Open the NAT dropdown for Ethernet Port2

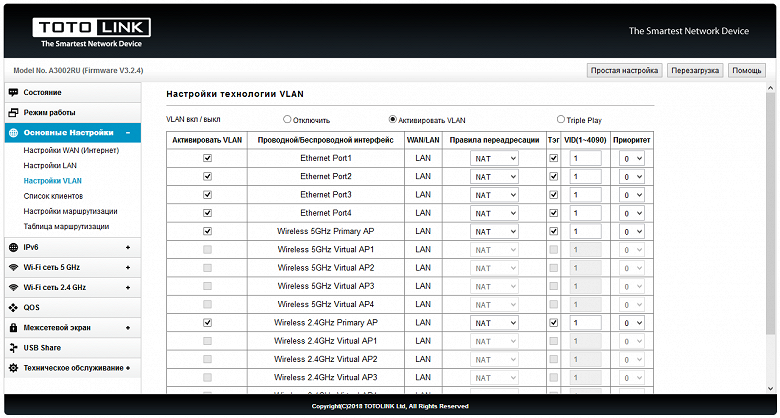[494, 177]
